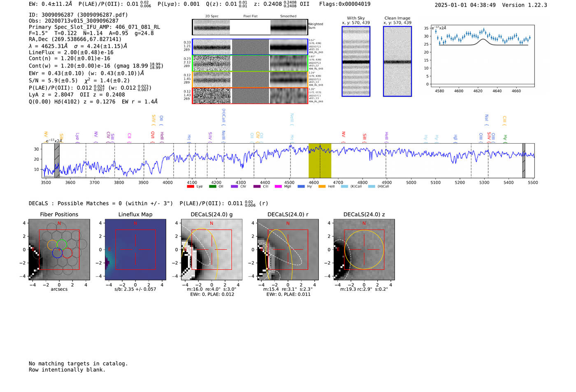This screenshot has height=392, width=576.
Task: Click the 4620 tick on the line-fit plot
Action: click(478, 91)
